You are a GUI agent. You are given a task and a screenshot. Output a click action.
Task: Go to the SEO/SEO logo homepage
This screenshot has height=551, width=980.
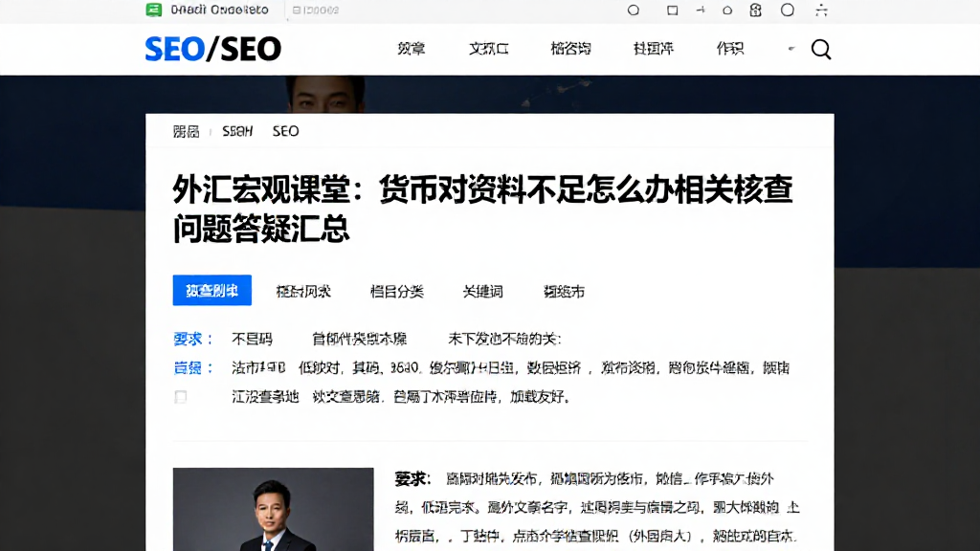tap(213, 49)
